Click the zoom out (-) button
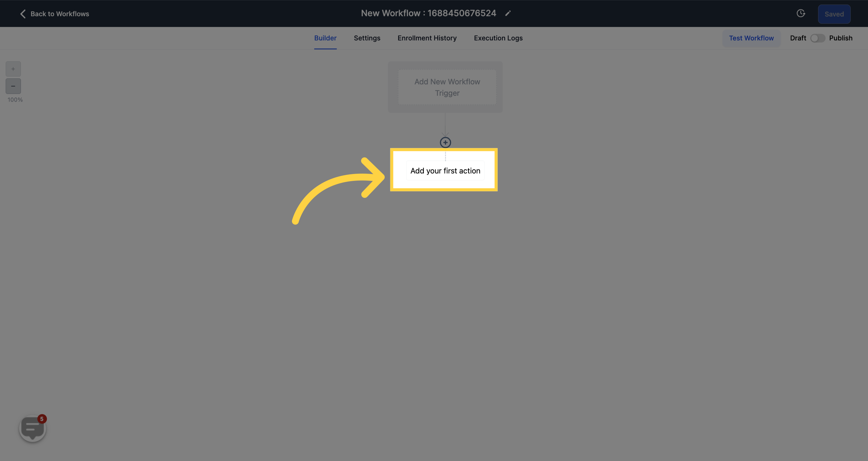This screenshot has height=461, width=868. tap(13, 86)
